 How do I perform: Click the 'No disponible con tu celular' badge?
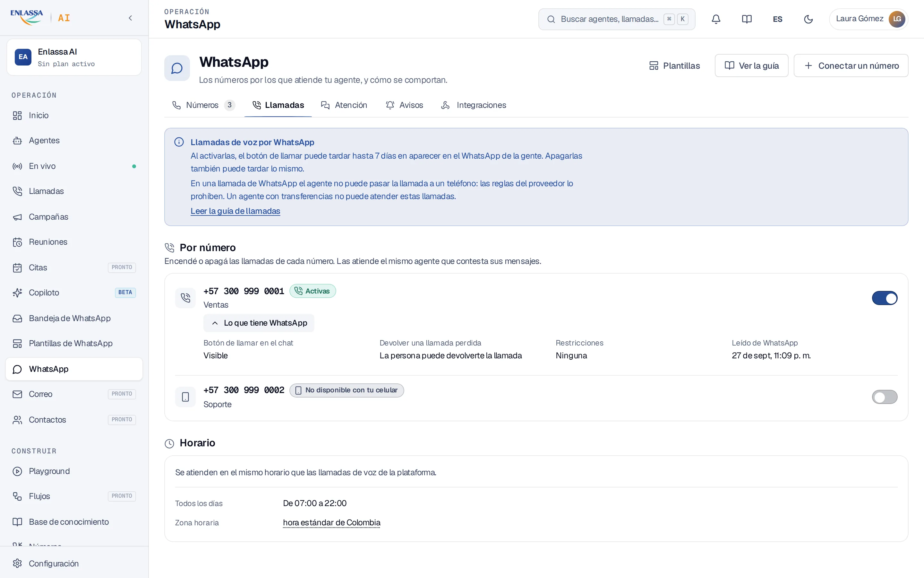pos(346,390)
